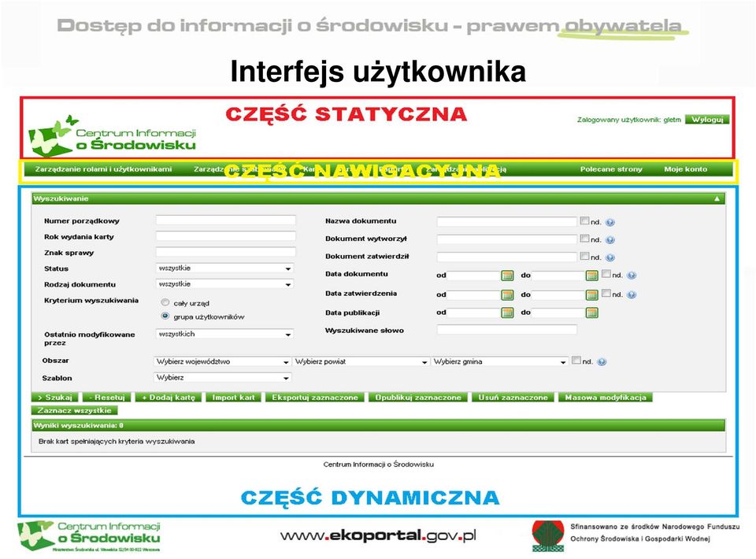Click help icon next to Nazwa dokumentu

(x=610, y=222)
